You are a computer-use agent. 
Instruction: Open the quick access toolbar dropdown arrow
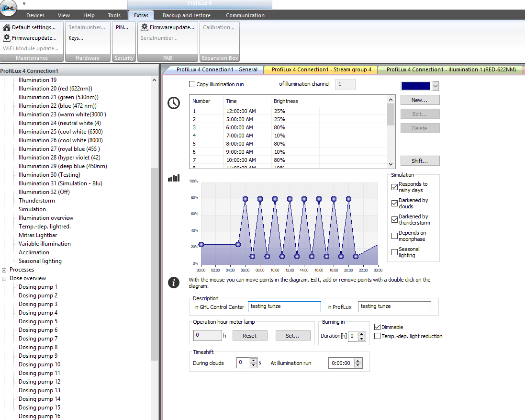(x=24, y=3)
